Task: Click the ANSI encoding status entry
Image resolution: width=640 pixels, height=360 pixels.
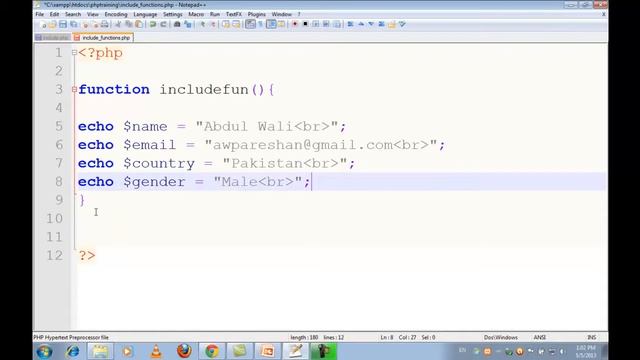Action: [x=540, y=338]
